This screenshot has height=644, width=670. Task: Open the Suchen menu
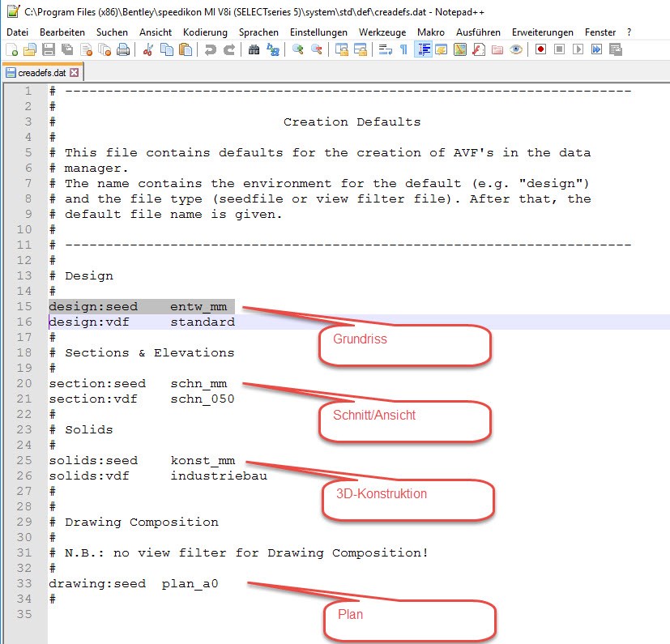[x=112, y=32]
